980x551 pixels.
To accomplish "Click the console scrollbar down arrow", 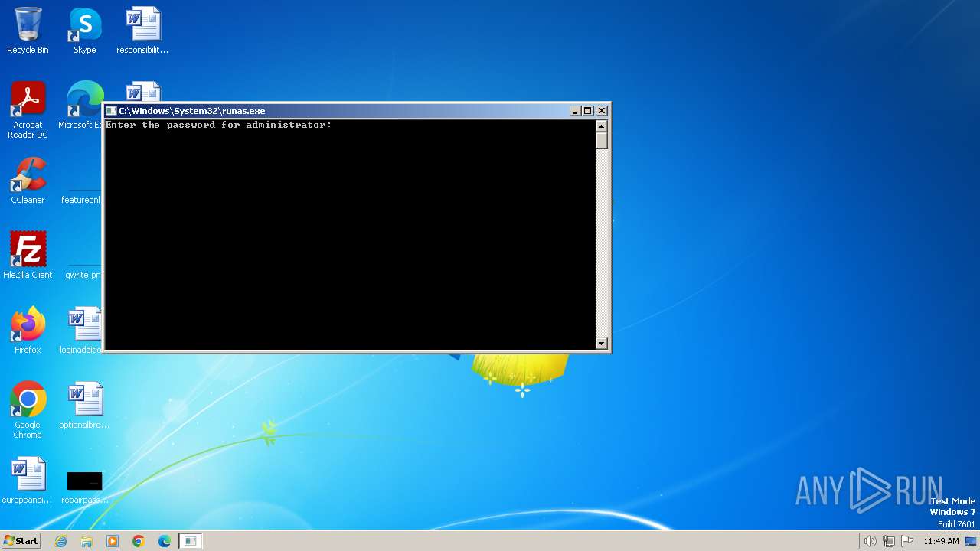I will (601, 344).
